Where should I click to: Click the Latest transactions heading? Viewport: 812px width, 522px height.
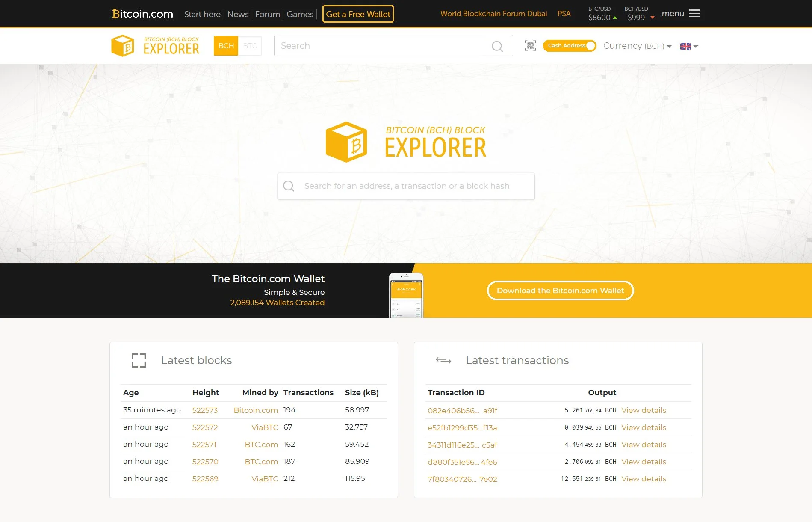coord(517,360)
